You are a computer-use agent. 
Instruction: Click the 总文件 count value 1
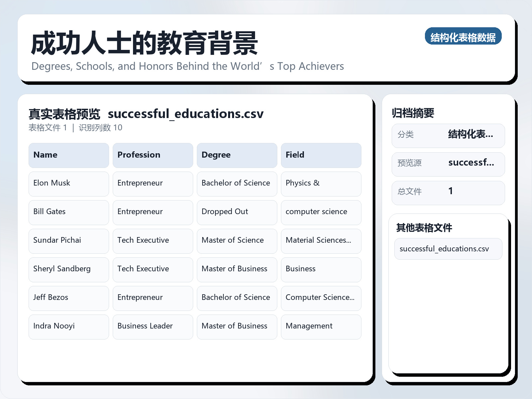451,192
